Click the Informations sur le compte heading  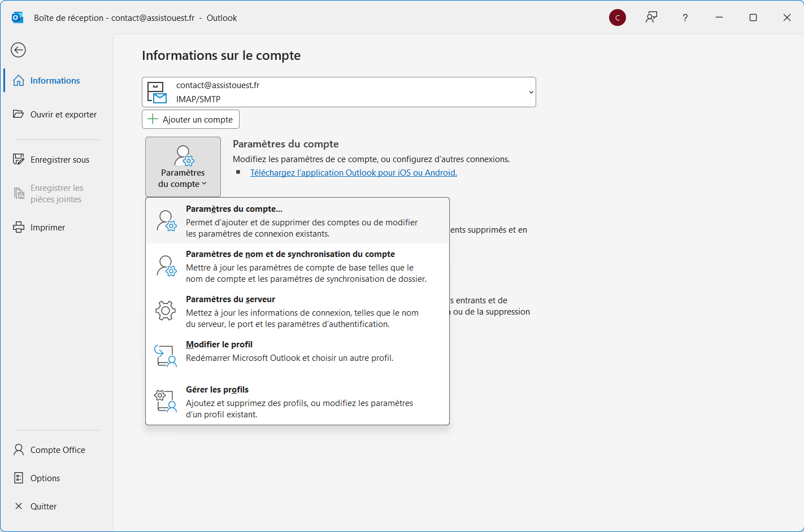221,55
